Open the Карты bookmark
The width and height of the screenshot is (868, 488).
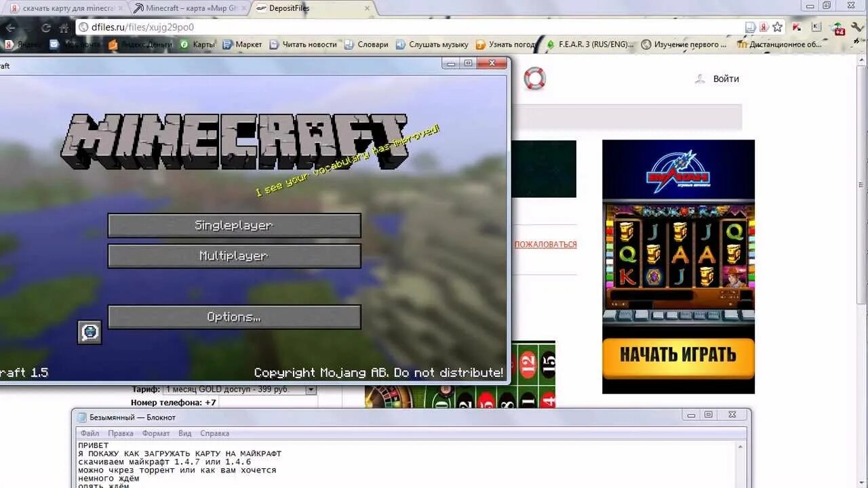point(197,44)
